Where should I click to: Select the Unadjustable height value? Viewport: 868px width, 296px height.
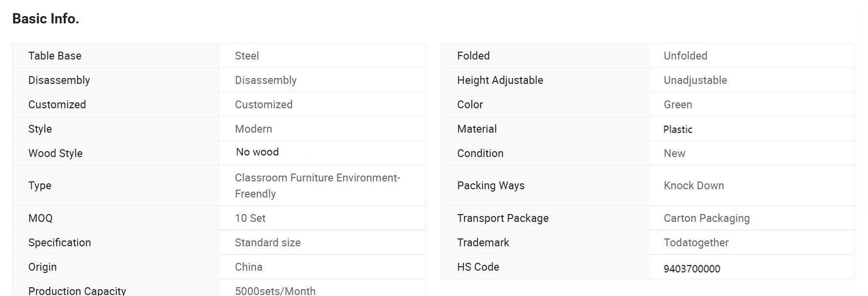pyautogui.click(x=695, y=80)
